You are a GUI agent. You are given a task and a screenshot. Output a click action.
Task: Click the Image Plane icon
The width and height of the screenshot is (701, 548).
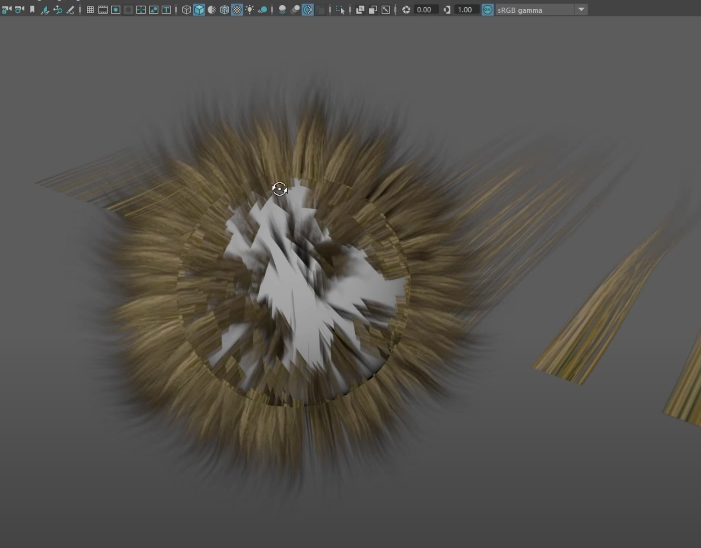pos(45,9)
